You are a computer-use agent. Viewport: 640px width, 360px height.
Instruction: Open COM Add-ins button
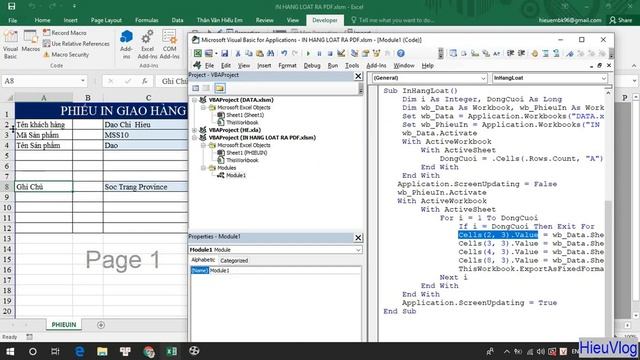pyautogui.click(x=169, y=44)
